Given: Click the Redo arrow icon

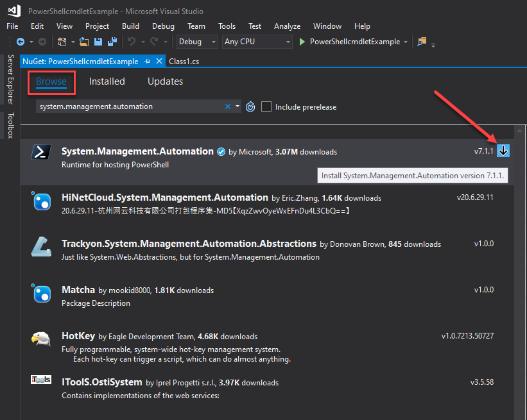Looking at the screenshot, I should 154,42.
